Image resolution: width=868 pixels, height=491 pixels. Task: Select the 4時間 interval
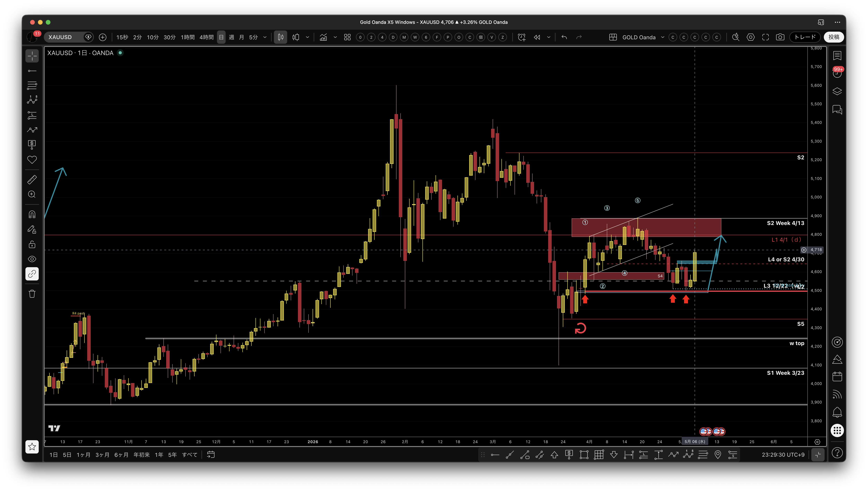[x=206, y=37]
